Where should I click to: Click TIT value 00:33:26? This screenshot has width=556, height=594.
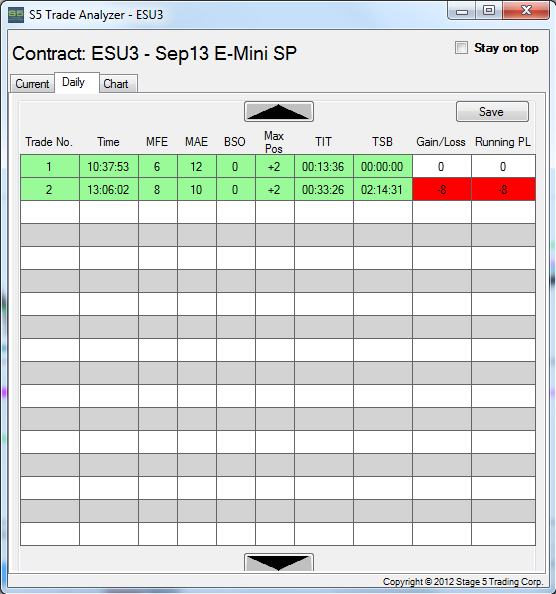[x=323, y=189]
